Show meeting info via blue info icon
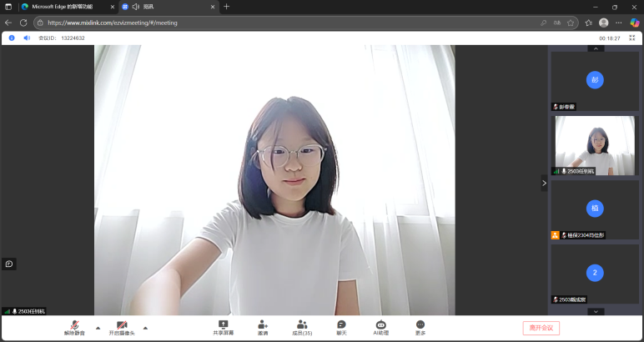The image size is (644, 342). [12, 38]
